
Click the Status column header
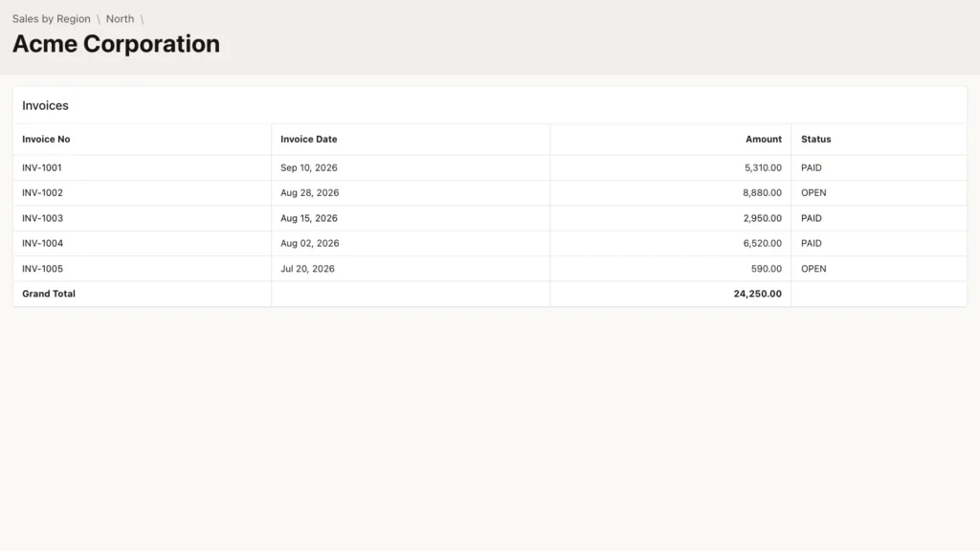tap(816, 140)
